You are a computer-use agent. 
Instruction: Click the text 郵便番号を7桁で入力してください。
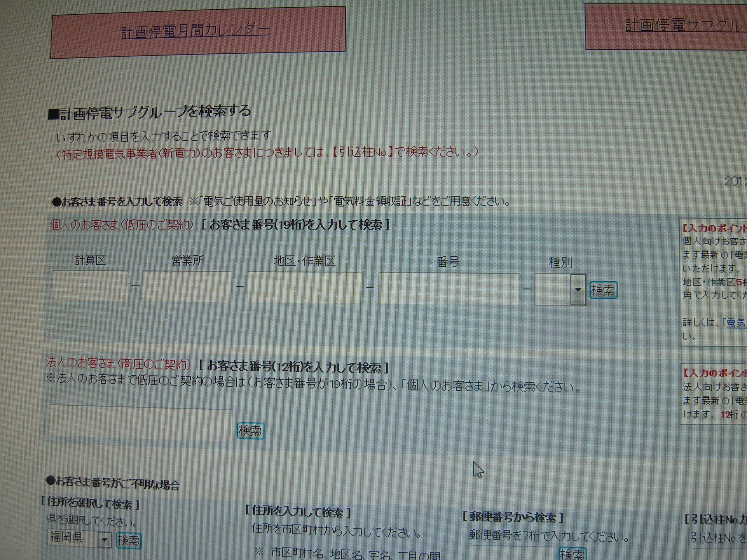point(549,536)
